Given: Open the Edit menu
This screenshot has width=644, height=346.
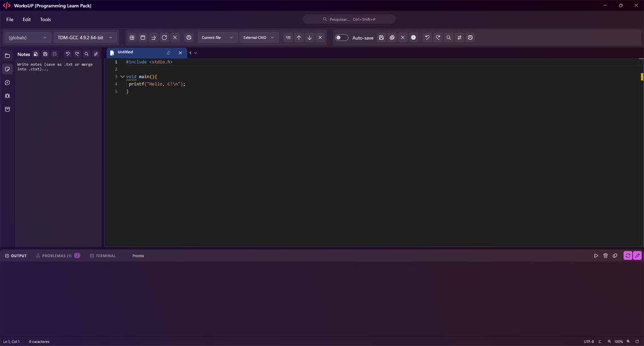Looking at the screenshot, I should click(27, 20).
